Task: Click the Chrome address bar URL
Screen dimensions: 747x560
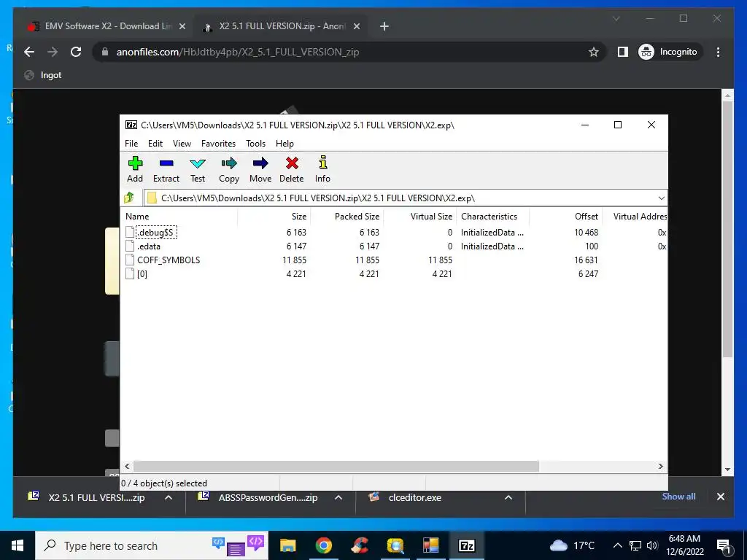Action: [x=238, y=52]
